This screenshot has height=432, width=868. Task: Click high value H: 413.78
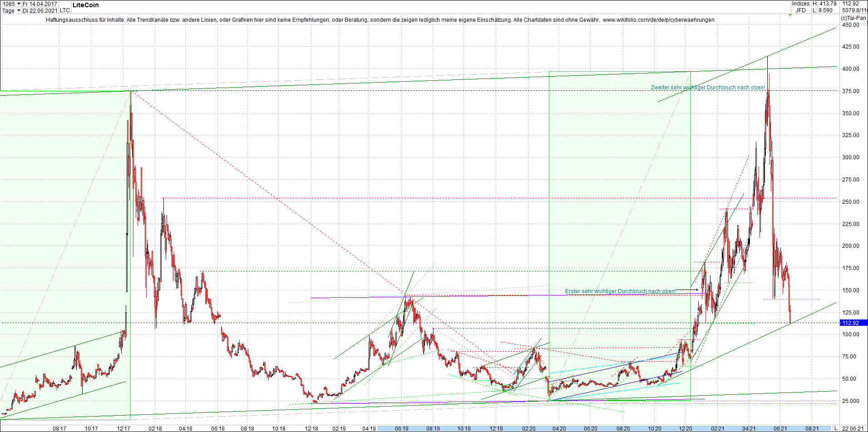[824, 4]
